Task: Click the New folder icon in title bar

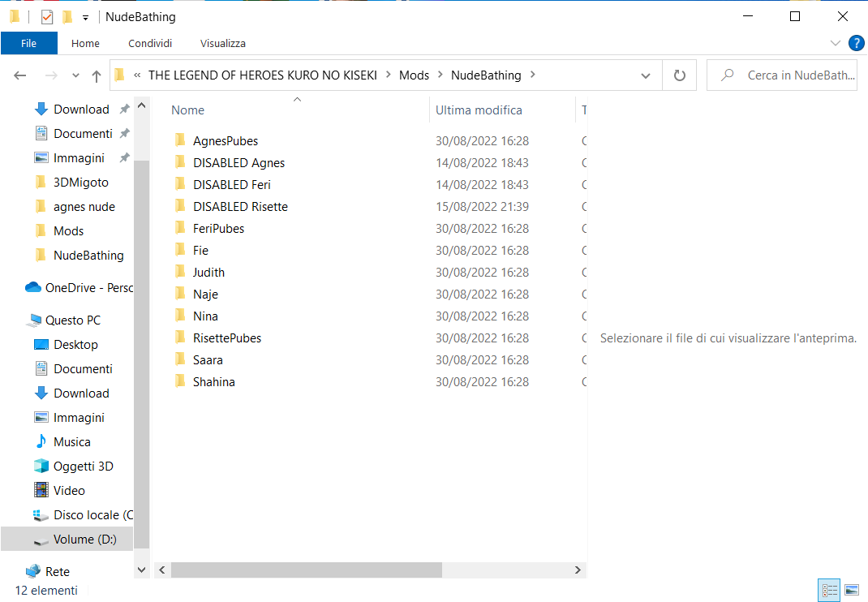Action: tap(67, 17)
